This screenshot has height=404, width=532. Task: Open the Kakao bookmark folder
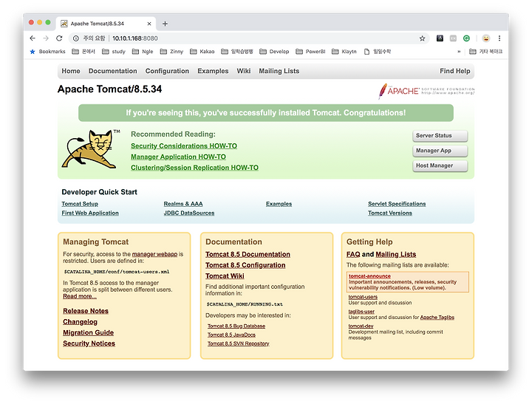(202, 52)
